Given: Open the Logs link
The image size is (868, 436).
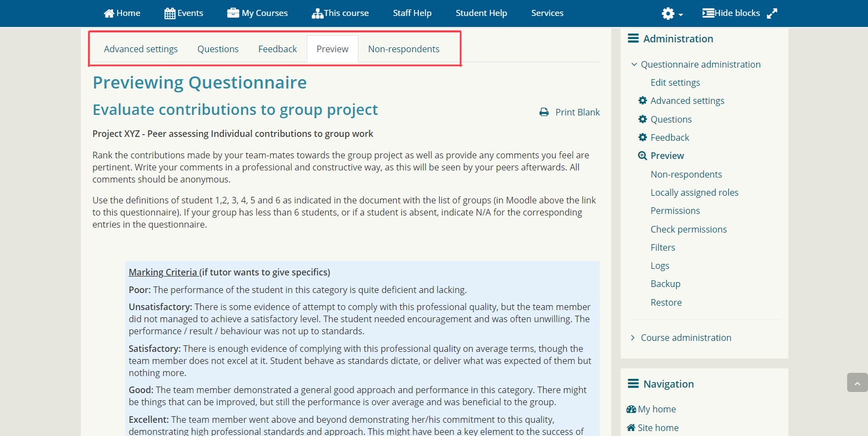Looking at the screenshot, I should pos(660,266).
